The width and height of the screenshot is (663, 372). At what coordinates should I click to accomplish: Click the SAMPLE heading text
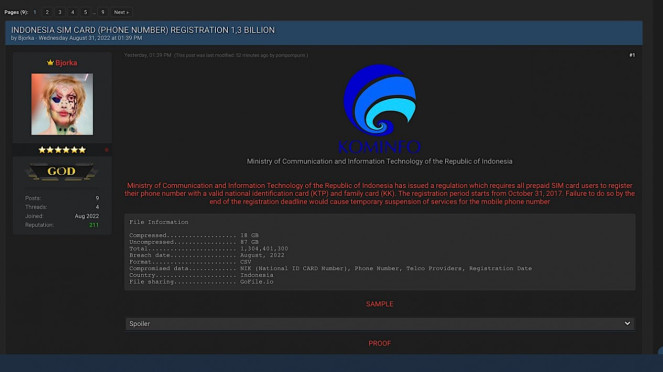coord(380,304)
